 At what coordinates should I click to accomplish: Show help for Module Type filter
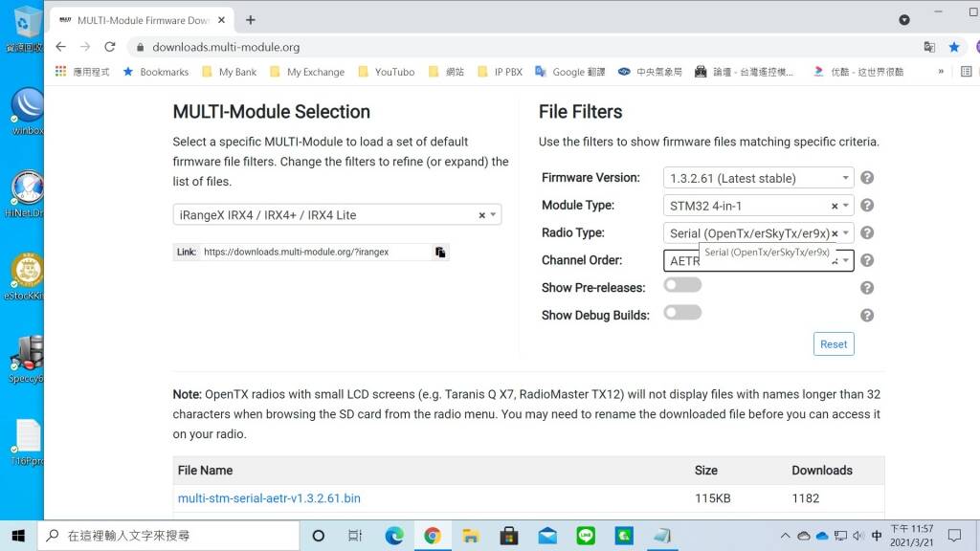[867, 206]
